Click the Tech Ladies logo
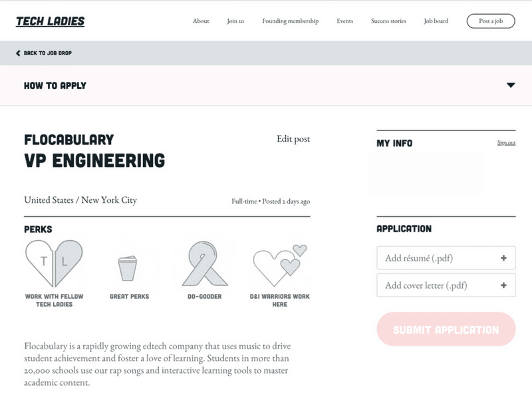 pos(51,21)
